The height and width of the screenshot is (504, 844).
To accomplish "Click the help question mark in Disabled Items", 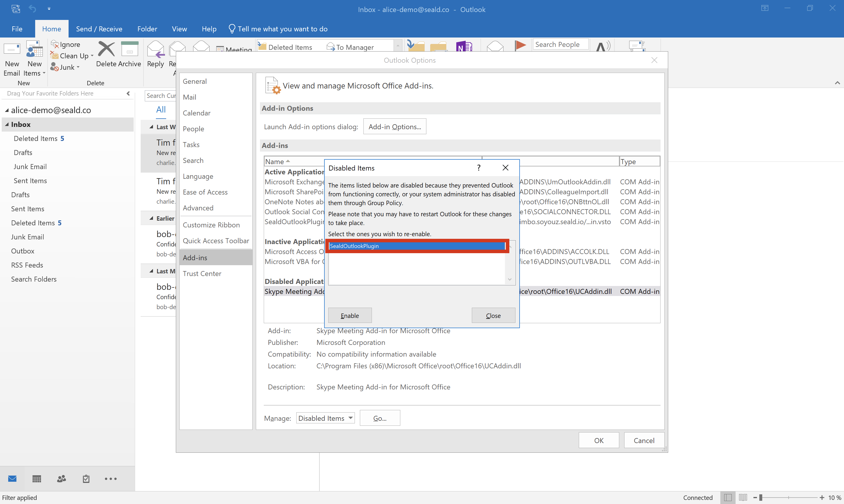I will (x=479, y=168).
